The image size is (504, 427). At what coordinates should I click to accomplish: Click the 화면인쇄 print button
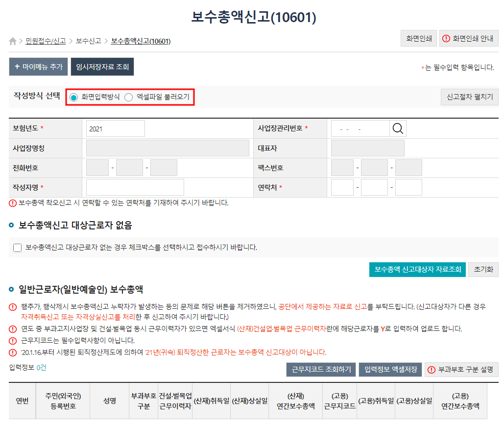420,38
